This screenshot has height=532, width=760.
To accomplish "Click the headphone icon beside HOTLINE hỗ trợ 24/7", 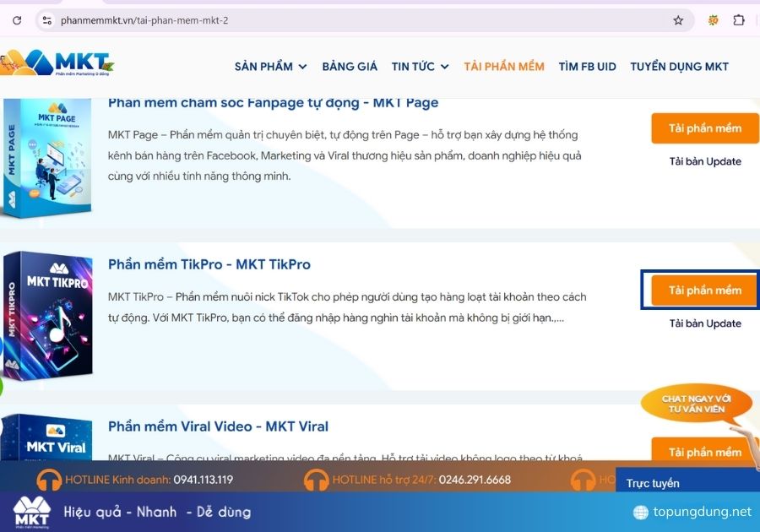I will click(316, 480).
